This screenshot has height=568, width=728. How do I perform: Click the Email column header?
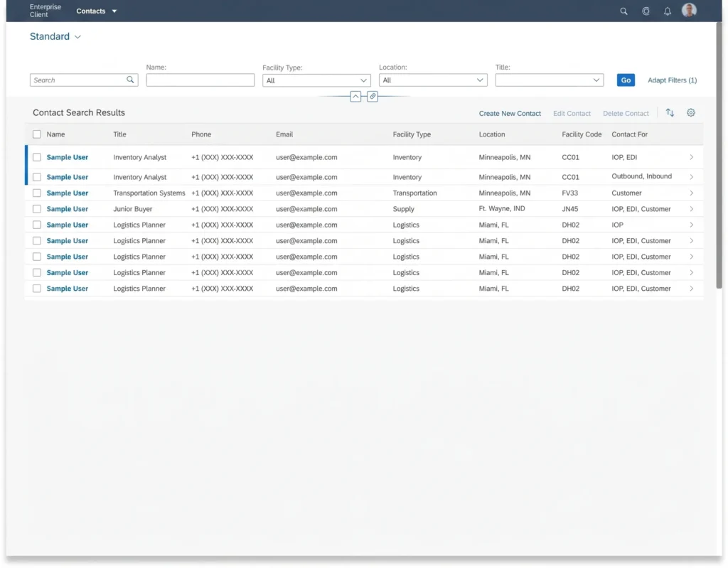coord(284,134)
